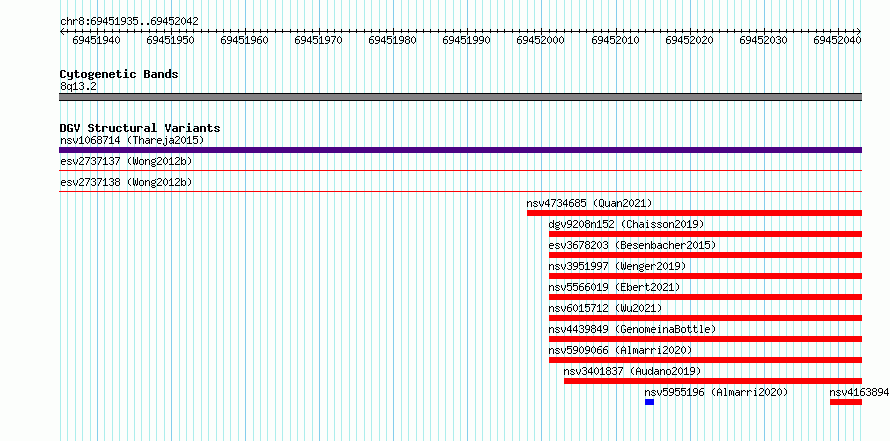Select the red bar under esv3678203

click(x=706, y=255)
